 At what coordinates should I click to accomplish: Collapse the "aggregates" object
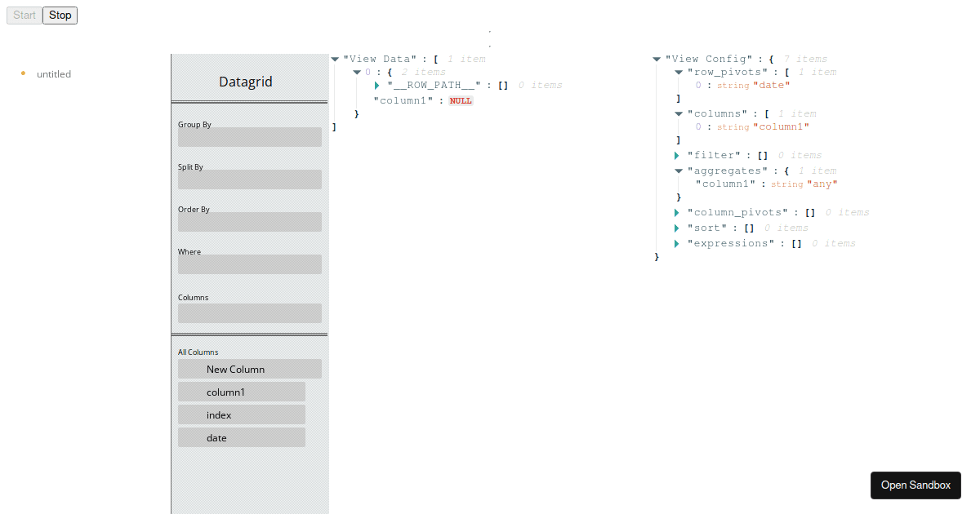(679, 171)
